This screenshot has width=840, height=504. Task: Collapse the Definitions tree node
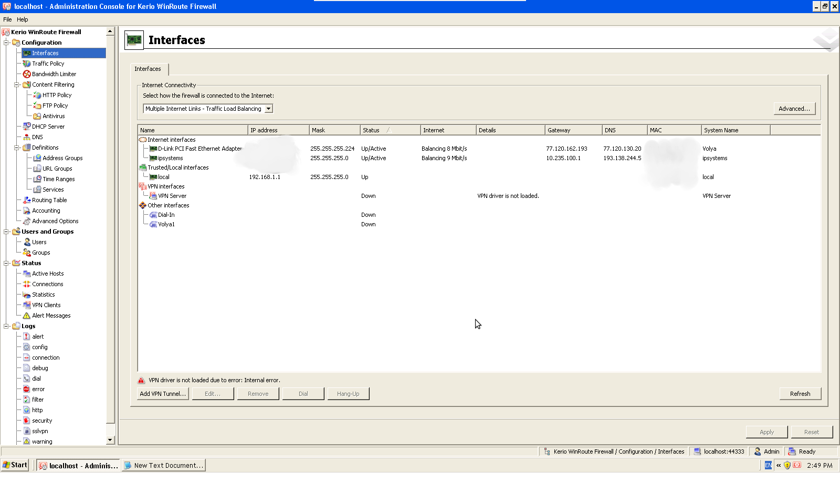(17, 148)
